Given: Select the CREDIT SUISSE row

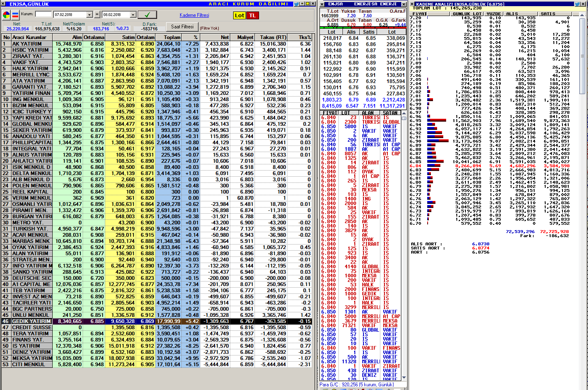Looking at the screenshot, I should [157, 327].
